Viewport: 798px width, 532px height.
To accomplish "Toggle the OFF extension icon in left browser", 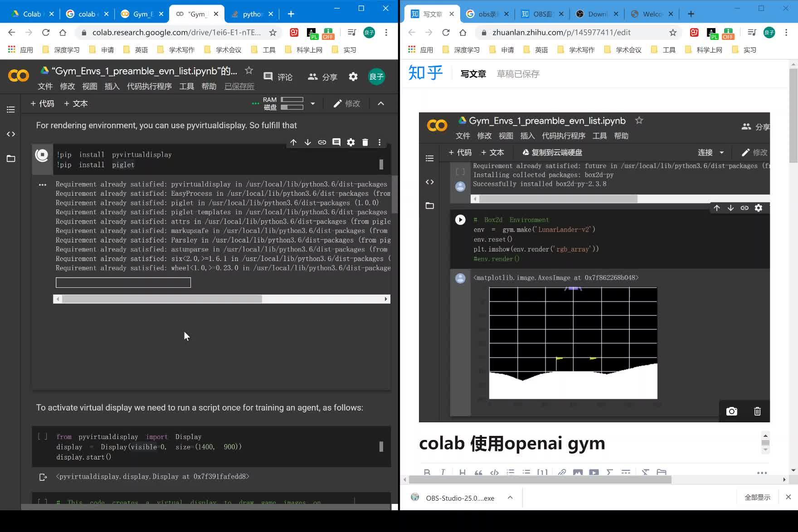I will [x=328, y=33].
